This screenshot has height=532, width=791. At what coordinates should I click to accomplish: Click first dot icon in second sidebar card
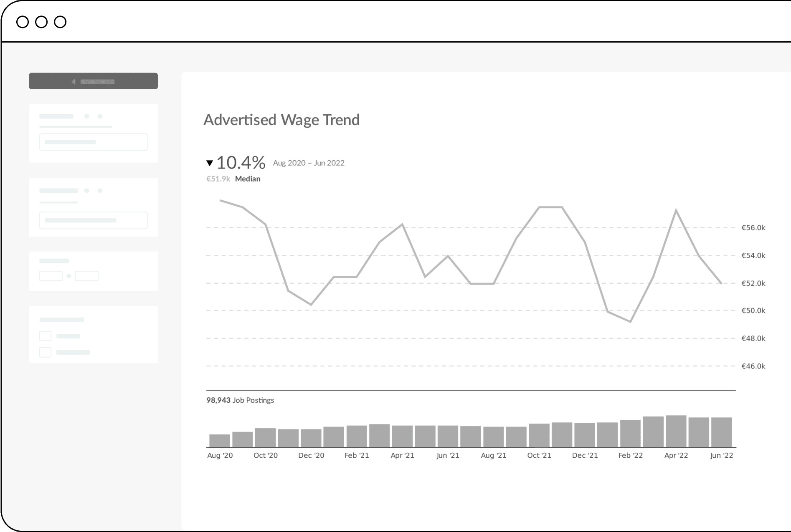(87, 191)
